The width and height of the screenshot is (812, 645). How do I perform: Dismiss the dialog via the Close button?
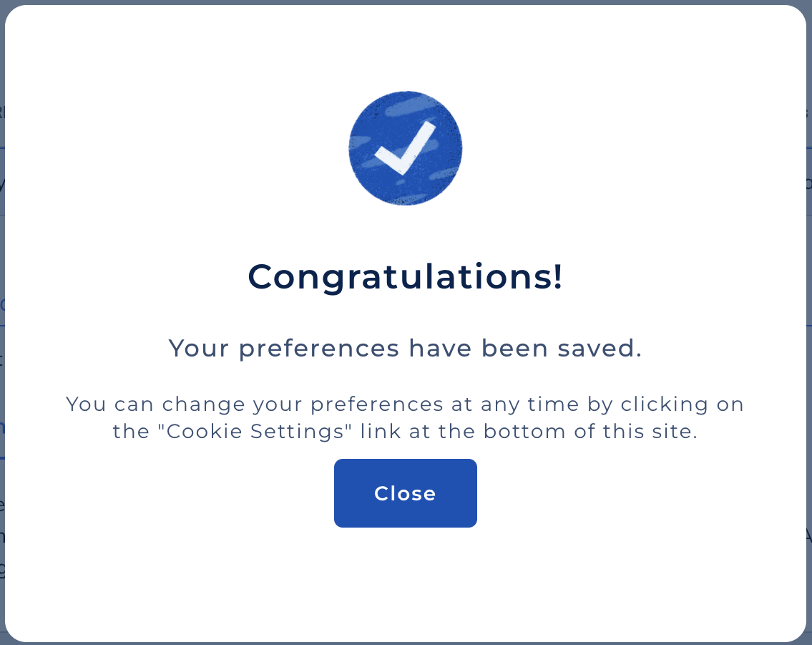click(x=406, y=493)
